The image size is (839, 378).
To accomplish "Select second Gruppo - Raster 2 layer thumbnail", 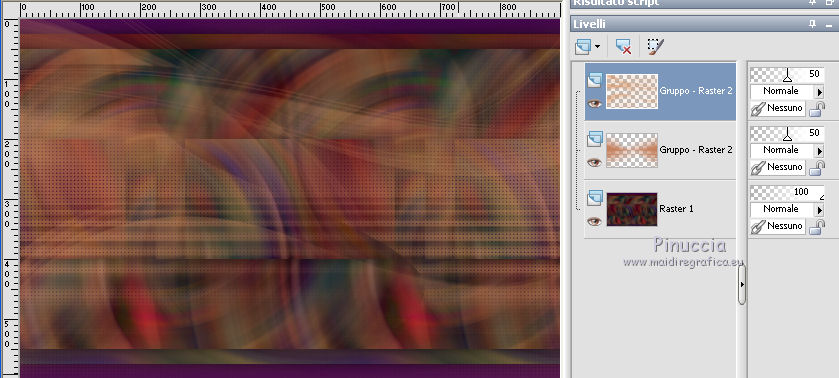I will pyautogui.click(x=631, y=150).
